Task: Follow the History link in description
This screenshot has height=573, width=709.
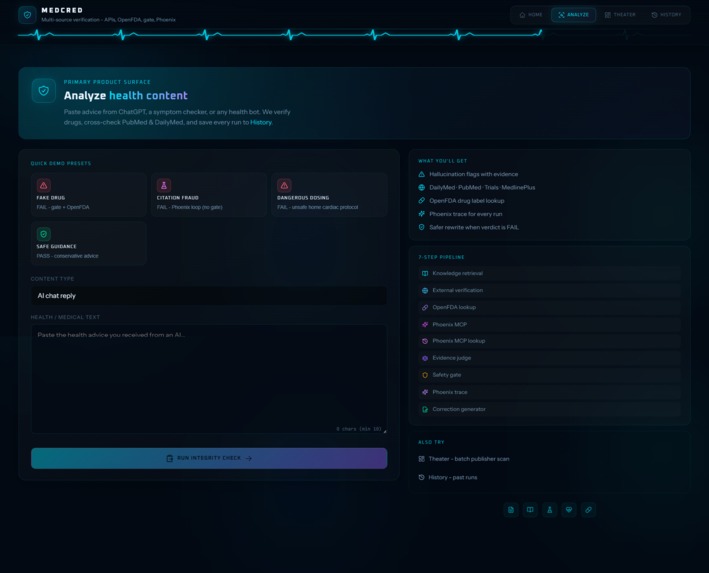Action: tap(261, 122)
